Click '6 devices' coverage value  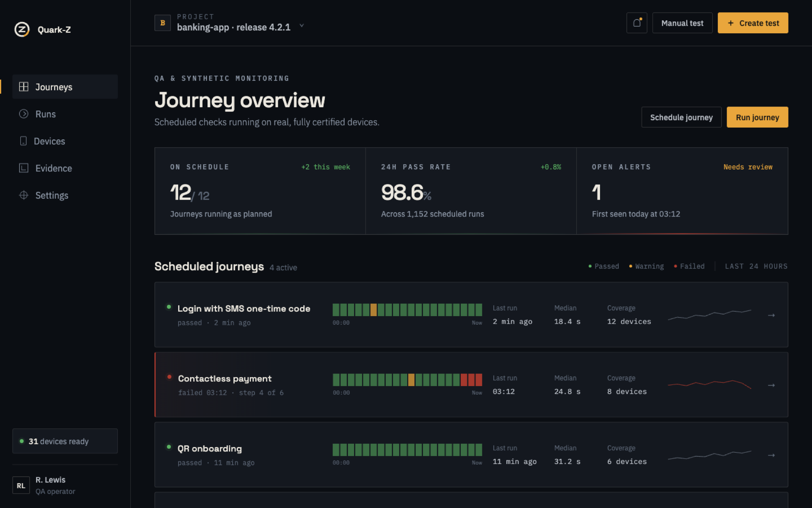point(627,461)
